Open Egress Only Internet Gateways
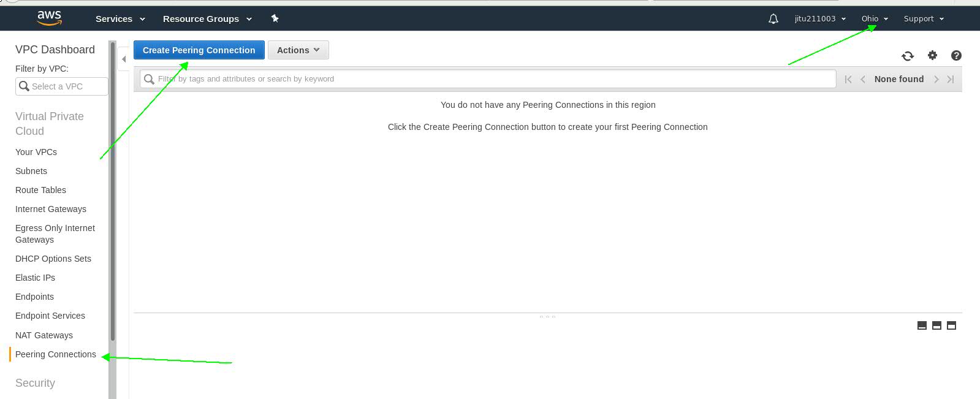The height and width of the screenshot is (399, 980). 55,234
